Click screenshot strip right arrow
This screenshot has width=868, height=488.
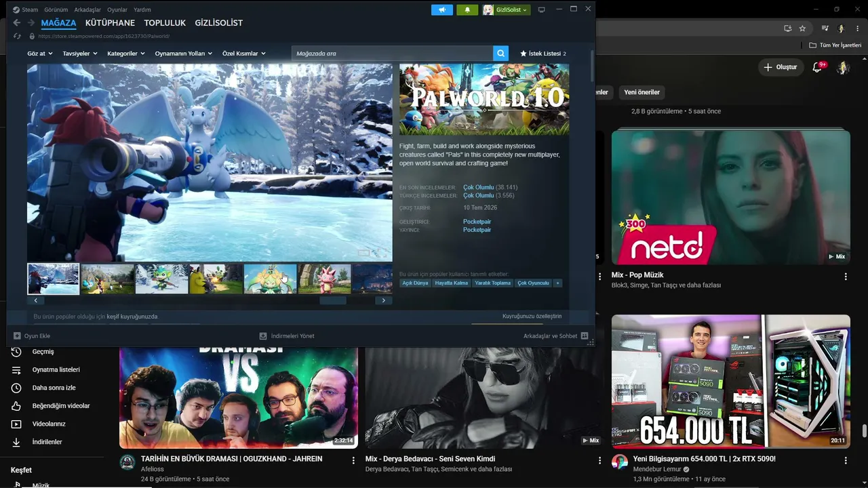(383, 300)
